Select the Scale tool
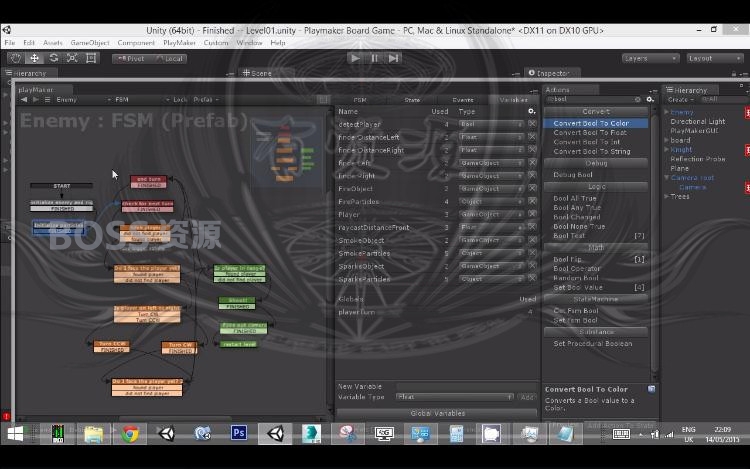The width and height of the screenshot is (750, 469). (x=72, y=58)
